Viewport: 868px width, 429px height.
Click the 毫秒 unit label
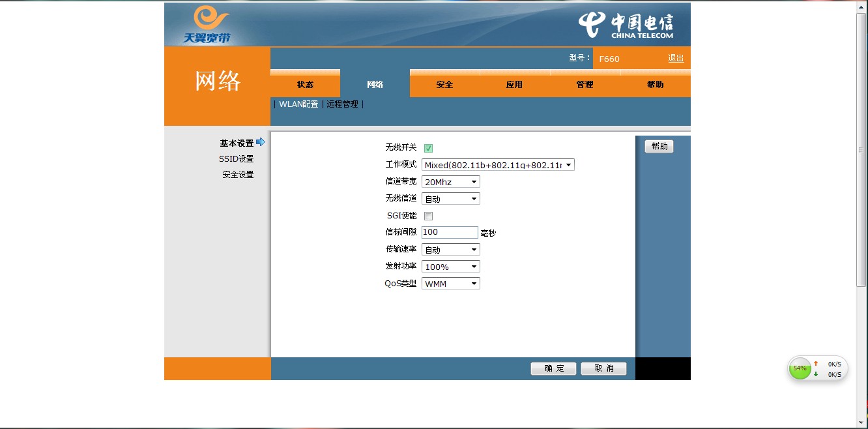point(488,233)
